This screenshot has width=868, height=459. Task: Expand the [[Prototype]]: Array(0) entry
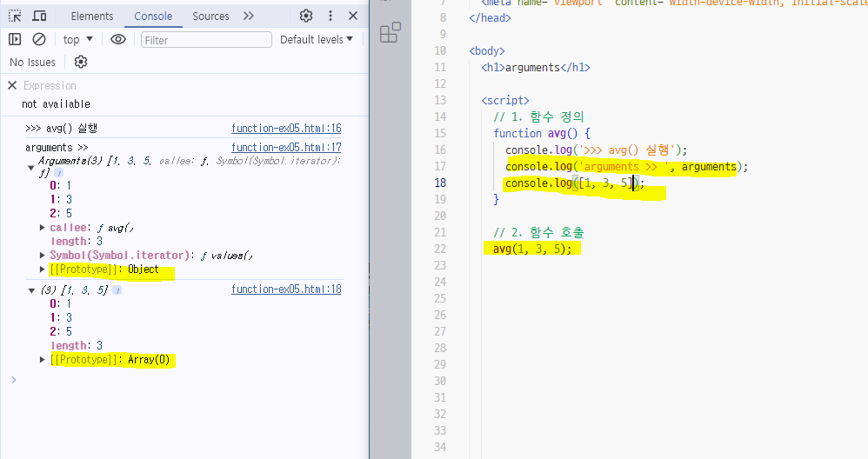tap(42, 359)
